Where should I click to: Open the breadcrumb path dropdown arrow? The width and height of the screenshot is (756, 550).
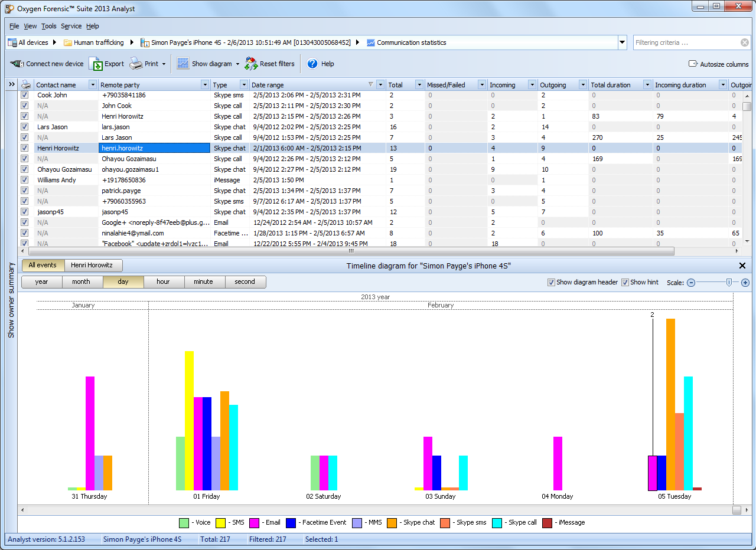[622, 42]
